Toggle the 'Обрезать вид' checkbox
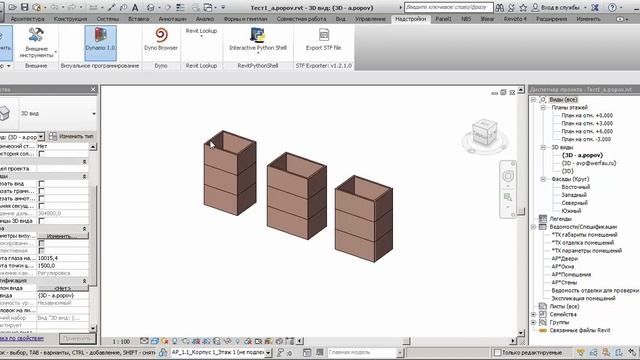The height and width of the screenshot is (360, 640). coord(42,184)
